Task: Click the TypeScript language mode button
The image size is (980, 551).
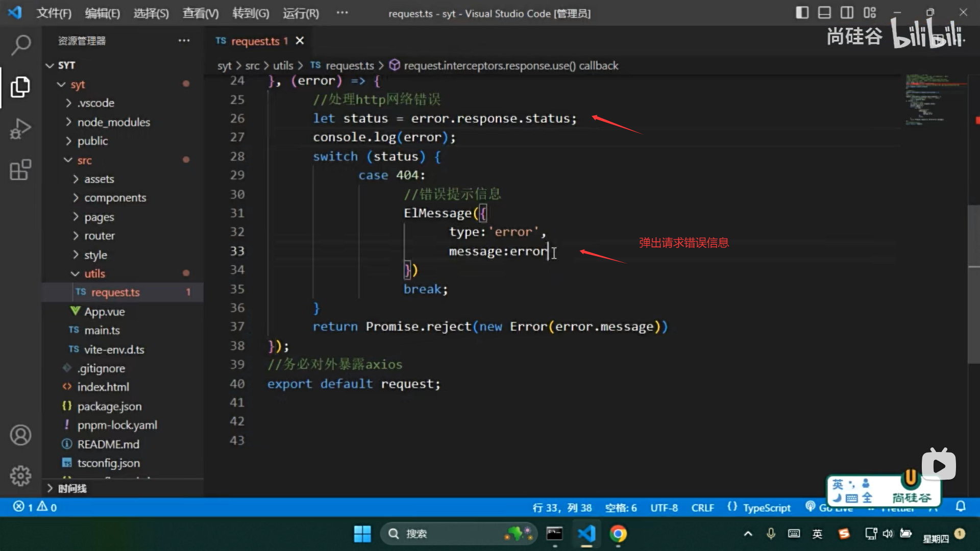Action: (x=766, y=508)
